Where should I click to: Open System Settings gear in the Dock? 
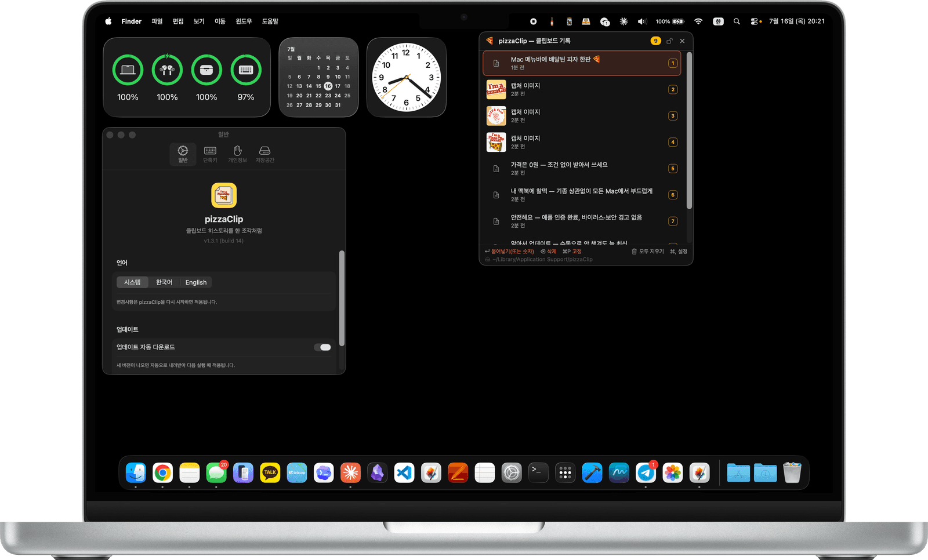pyautogui.click(x=512, y=473)
